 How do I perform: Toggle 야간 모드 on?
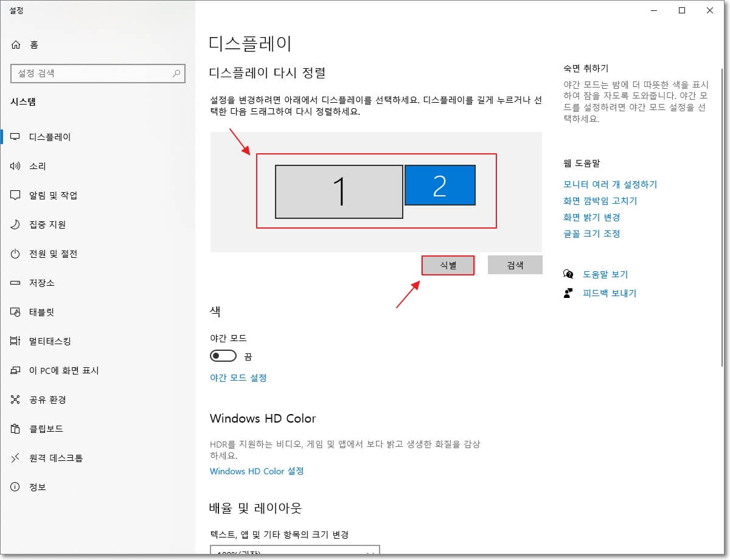point(223,356)
